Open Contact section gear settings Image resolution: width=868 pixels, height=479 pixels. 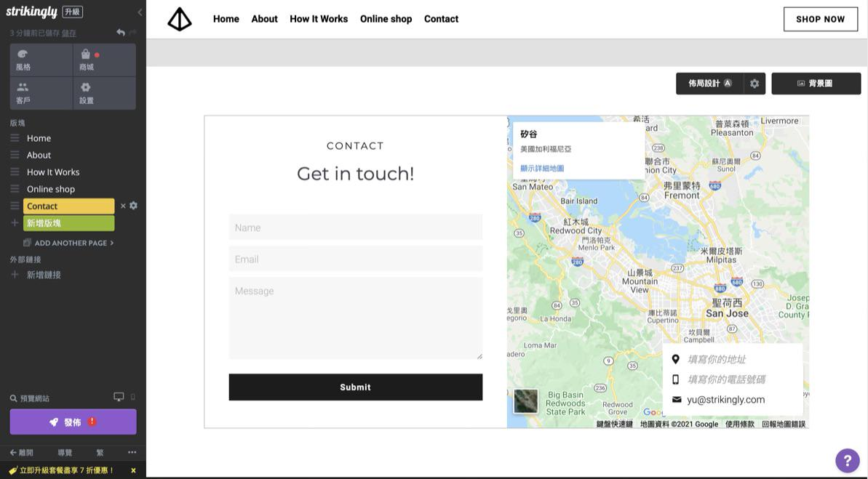point(133,206)
